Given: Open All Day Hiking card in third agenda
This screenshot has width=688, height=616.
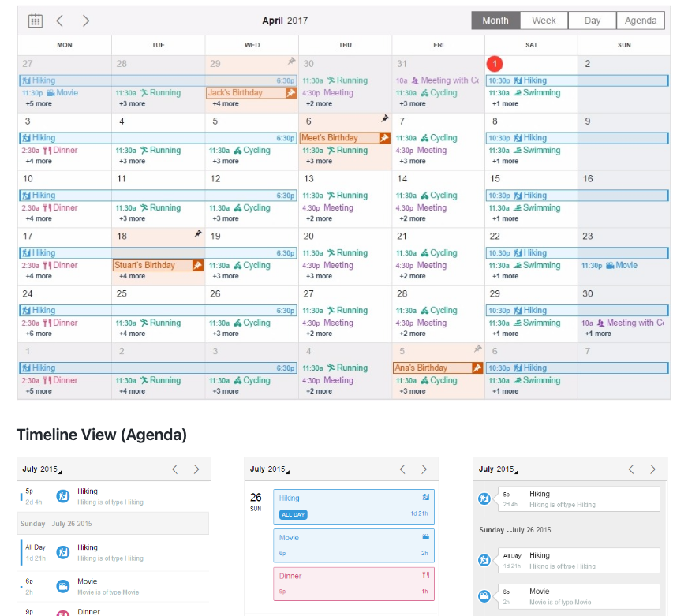Looking at the screenshot, I should coord(579,561).
